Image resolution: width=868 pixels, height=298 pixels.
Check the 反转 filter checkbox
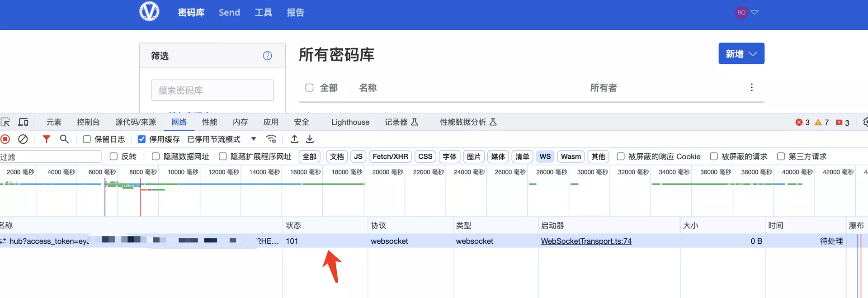tap(114, 156)
